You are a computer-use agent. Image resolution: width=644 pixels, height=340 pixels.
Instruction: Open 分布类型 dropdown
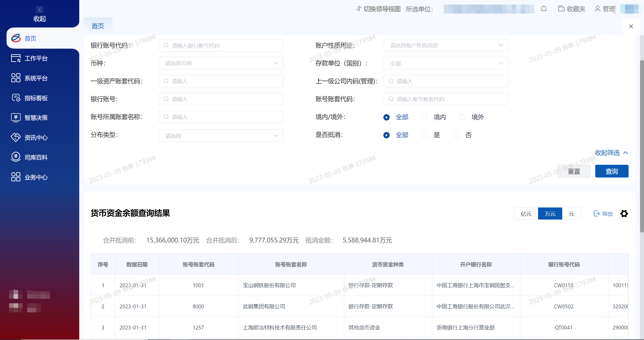[221, 136]
